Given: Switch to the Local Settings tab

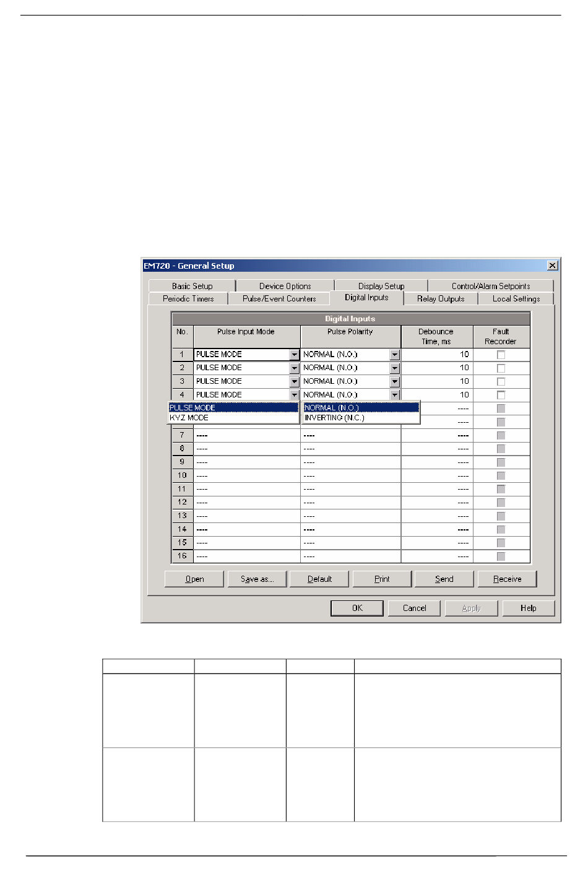Looking at the screenshot, I should click(x=516, y=298).
